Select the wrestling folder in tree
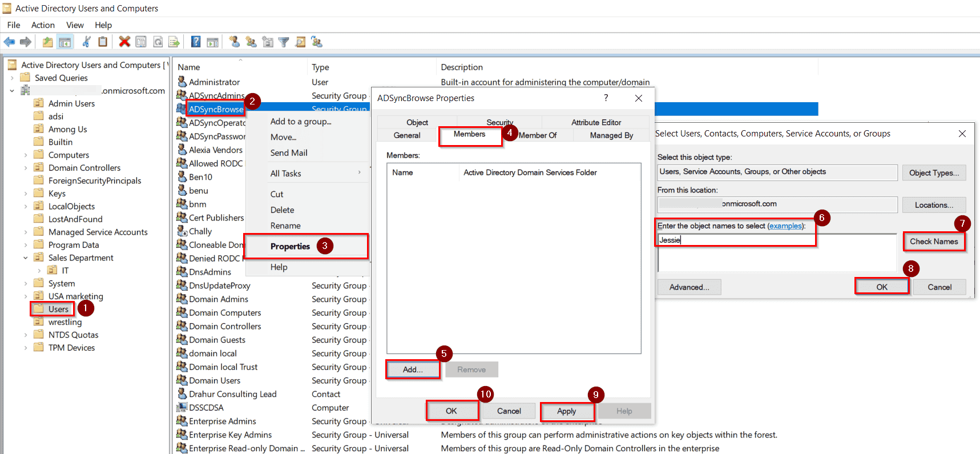 [x=65, y=322]
